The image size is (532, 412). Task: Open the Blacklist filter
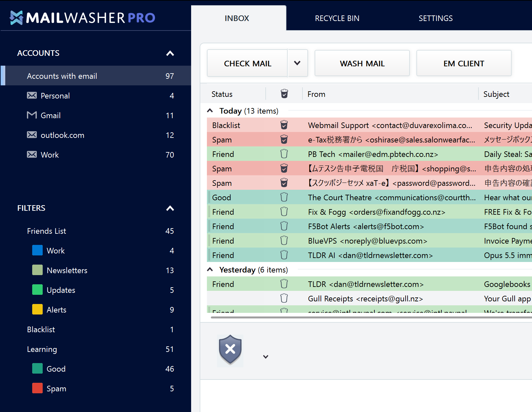click(x=96, y=329)
